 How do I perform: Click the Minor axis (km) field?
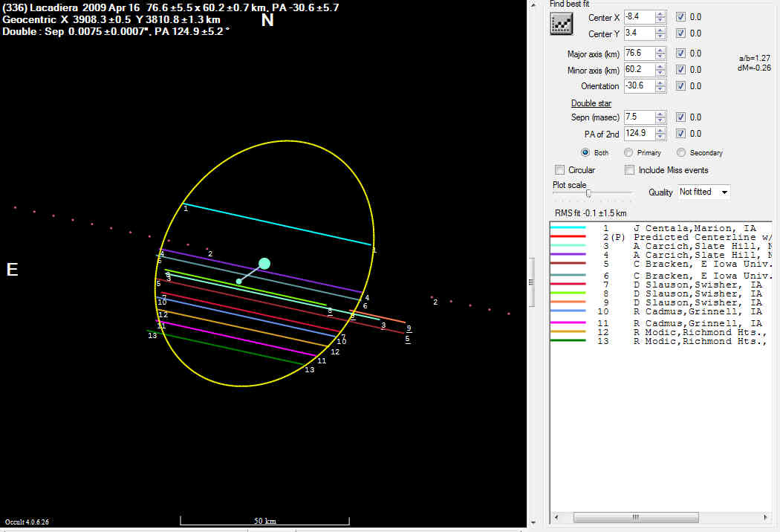(x=640, y=70)
